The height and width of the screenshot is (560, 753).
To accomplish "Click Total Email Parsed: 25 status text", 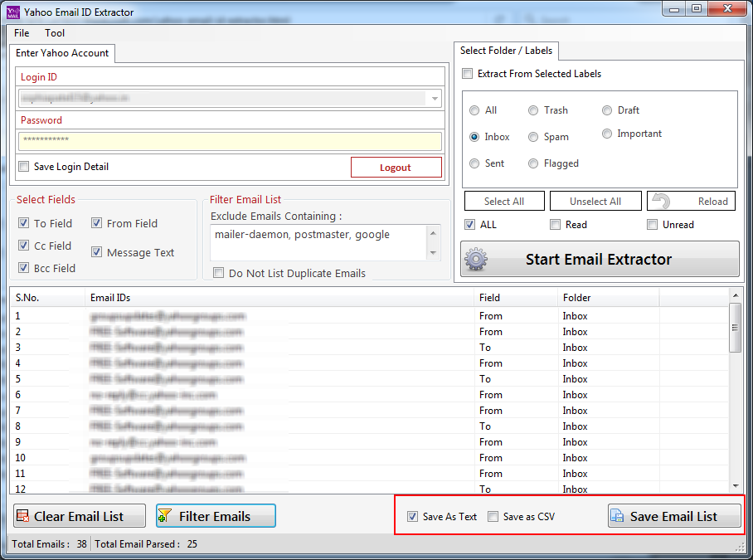I will point(146,544).
